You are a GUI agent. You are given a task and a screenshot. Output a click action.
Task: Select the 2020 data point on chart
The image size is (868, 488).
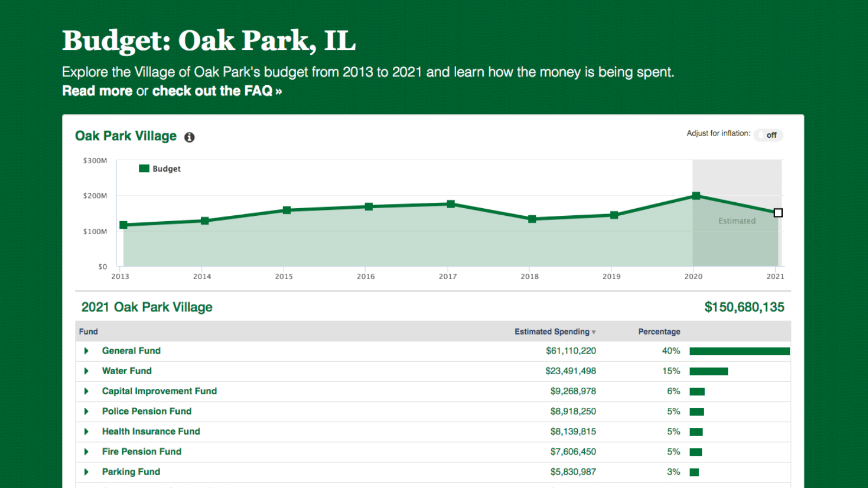coord(696,196)
